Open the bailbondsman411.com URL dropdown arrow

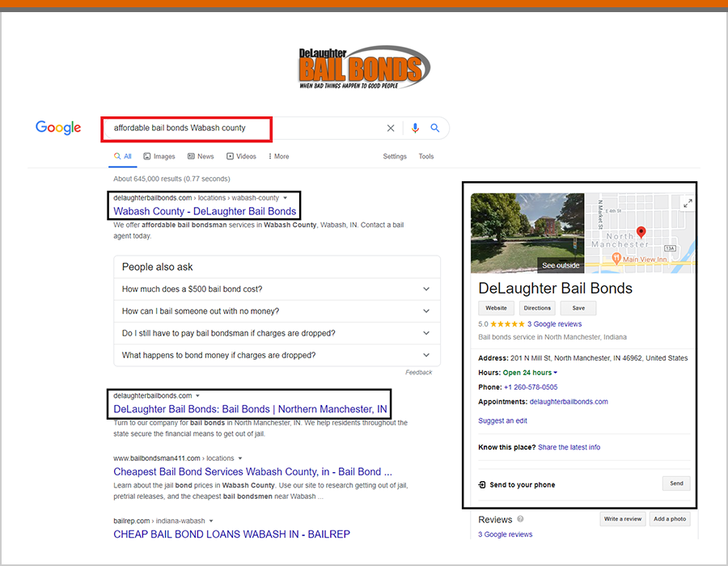(x=240, y=458)
